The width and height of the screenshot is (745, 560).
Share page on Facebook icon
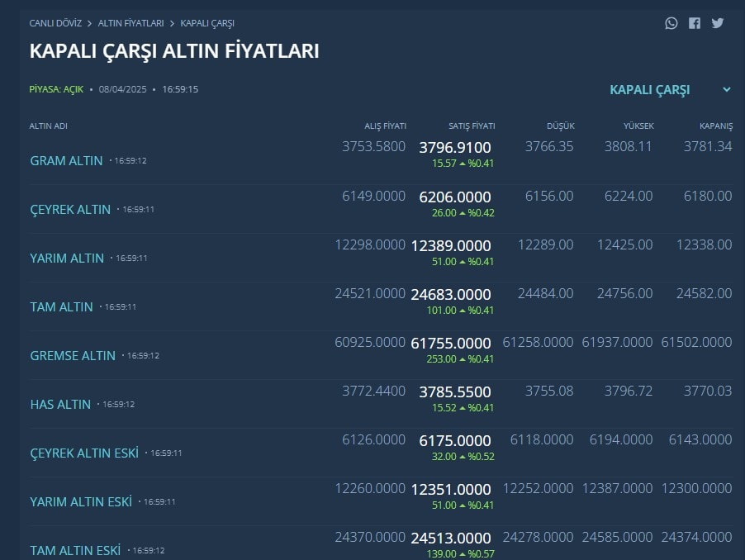click(694, 23)
